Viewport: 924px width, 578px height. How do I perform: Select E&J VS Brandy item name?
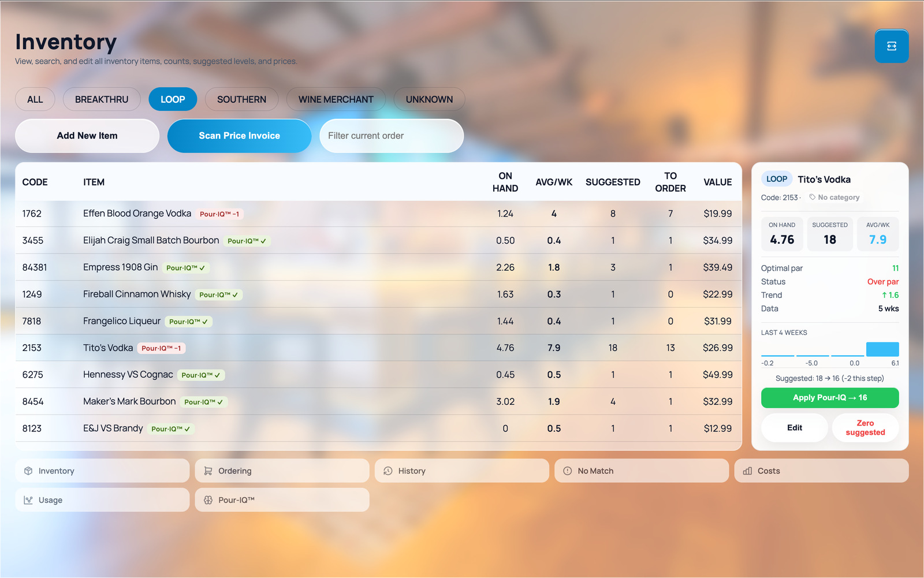pos(113,428)
